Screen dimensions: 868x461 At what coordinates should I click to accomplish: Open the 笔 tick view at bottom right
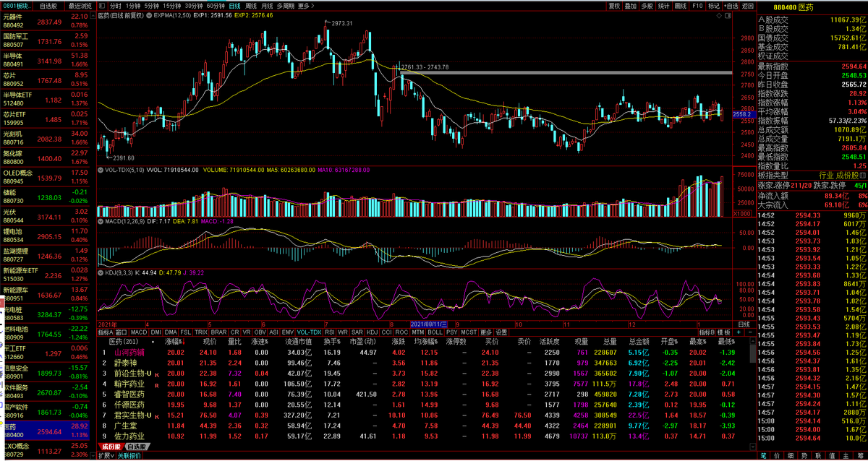764,456
